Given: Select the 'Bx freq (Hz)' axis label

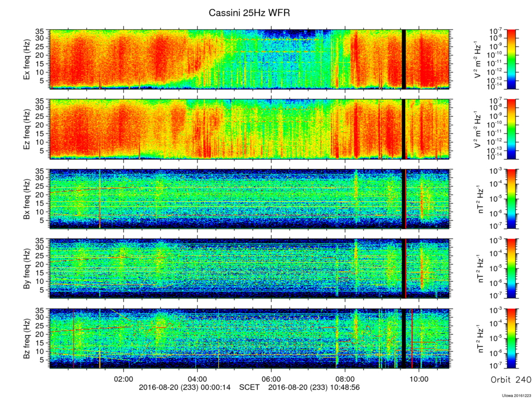Looking at the screenshot, I should pos(27,199).
